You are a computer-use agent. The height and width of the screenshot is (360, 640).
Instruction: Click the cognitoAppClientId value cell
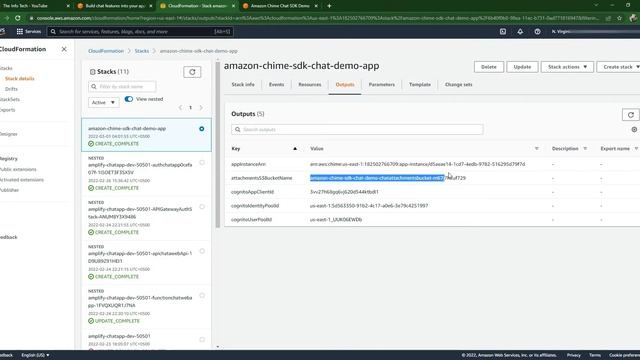tap(344, 192)
